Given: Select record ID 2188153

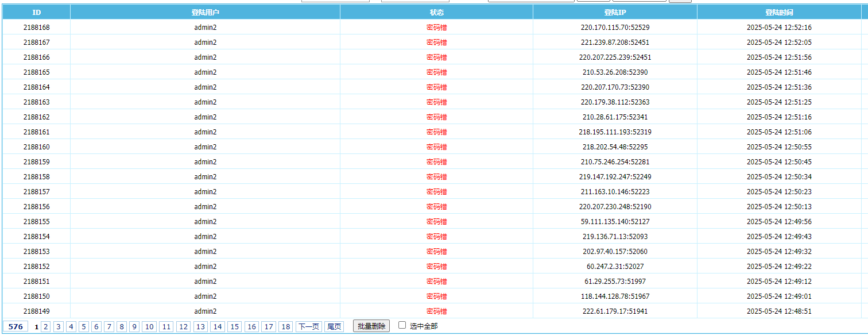Looking at the screenshot, I should point(36,251).
